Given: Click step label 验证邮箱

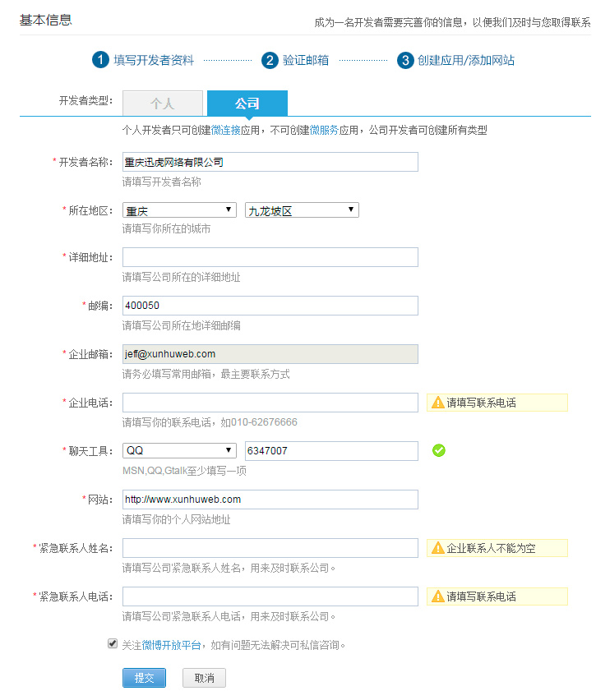Looking at the screenshot, I should coord(306,60).
